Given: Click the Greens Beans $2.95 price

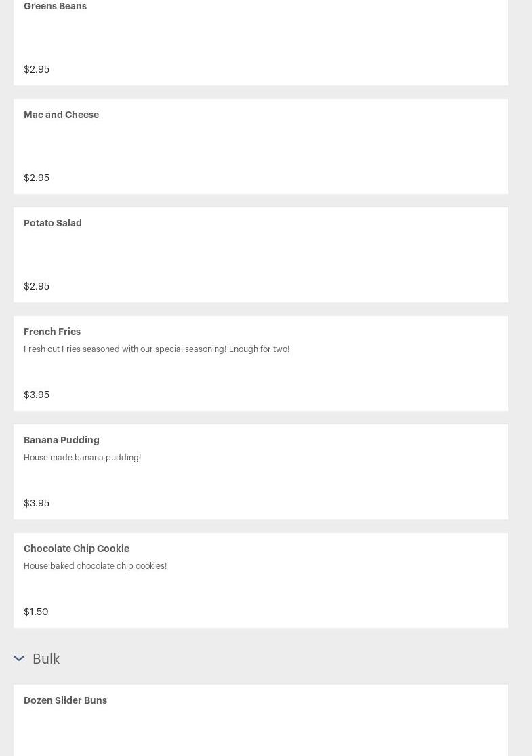Looking at the screenshot, I should pos(37,69).
